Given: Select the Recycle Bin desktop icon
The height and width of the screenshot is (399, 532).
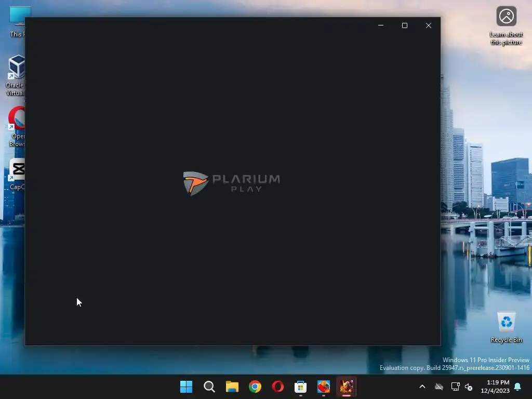Looking at the screenshot, I should pyautogui.click(x=506, y=327).
